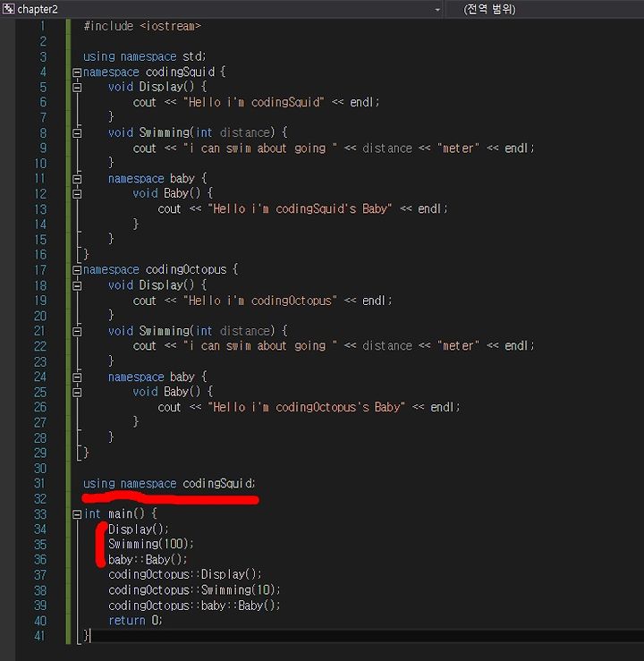Click the #include <iostream> line
This screenshot has width=644, height=661.
(x=142, y=26)
